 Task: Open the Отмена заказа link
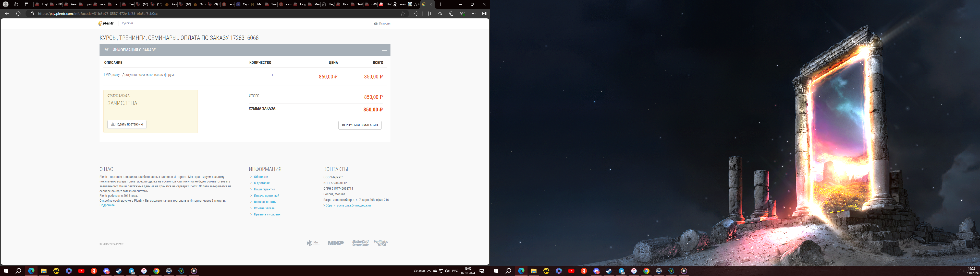click(264, 209)
